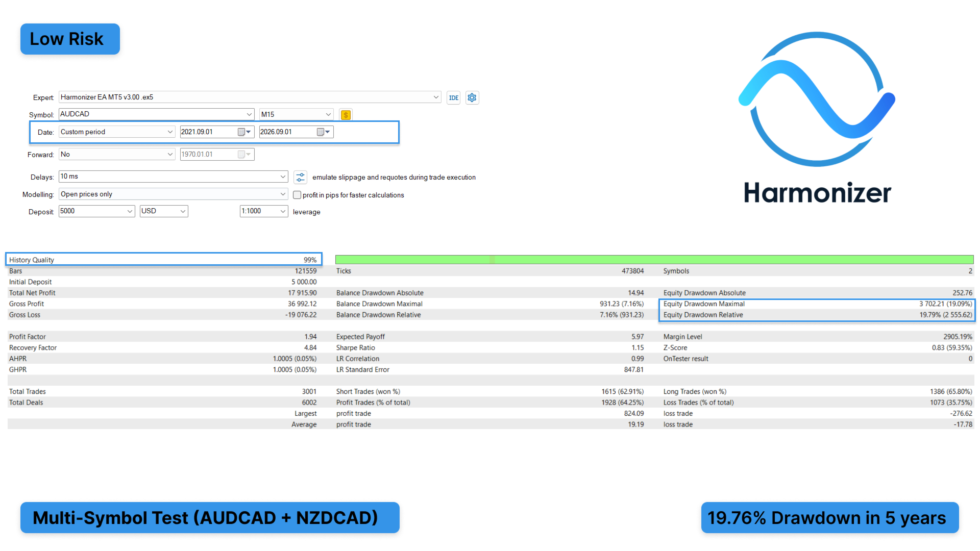
Task: Expand the Expert advisor dropdown
Action: (x=250, y=97)
